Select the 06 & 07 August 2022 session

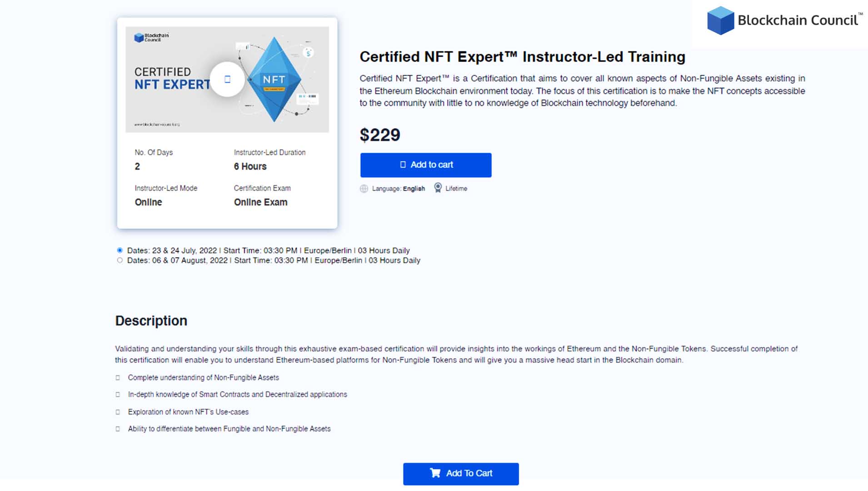tap(120, 259)
